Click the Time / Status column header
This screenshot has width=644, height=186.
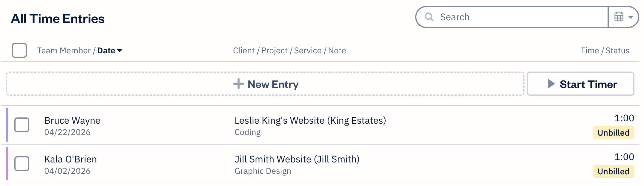(605, 51)
